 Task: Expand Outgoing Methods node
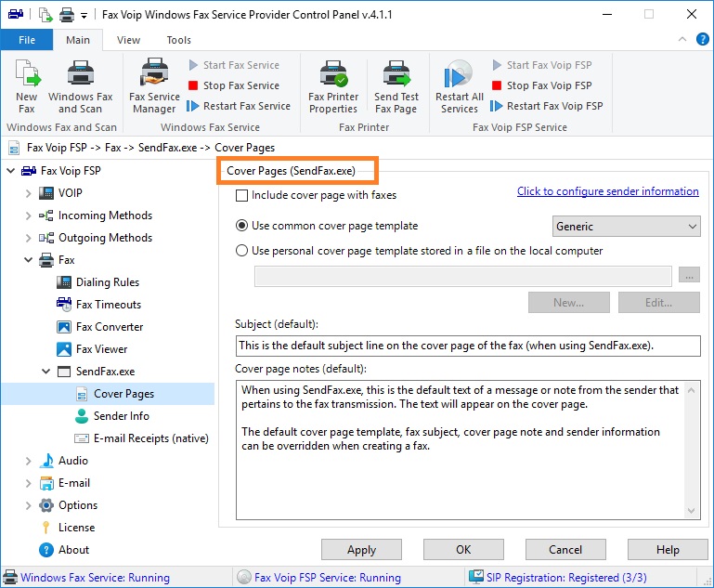28,238
